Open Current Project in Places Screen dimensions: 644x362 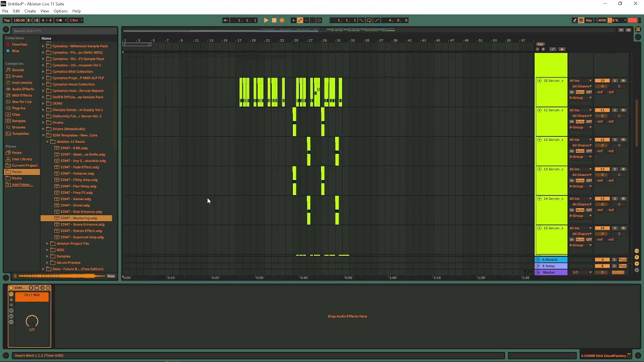click(24, 165)
